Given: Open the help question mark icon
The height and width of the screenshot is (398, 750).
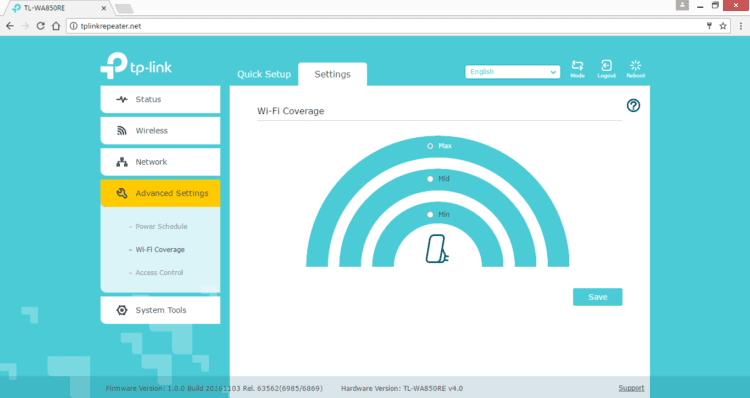Looking at the screenshot, I should pos(633,106).
